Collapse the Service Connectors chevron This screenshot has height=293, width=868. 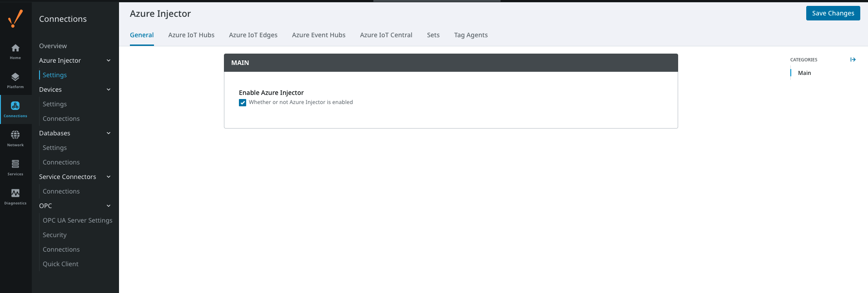point(109,177)
